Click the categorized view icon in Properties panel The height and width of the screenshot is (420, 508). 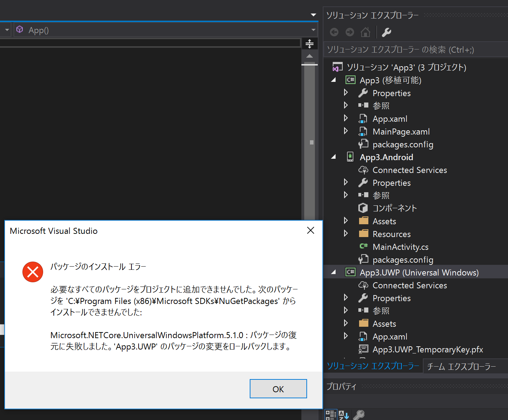[x=331, y=415]
